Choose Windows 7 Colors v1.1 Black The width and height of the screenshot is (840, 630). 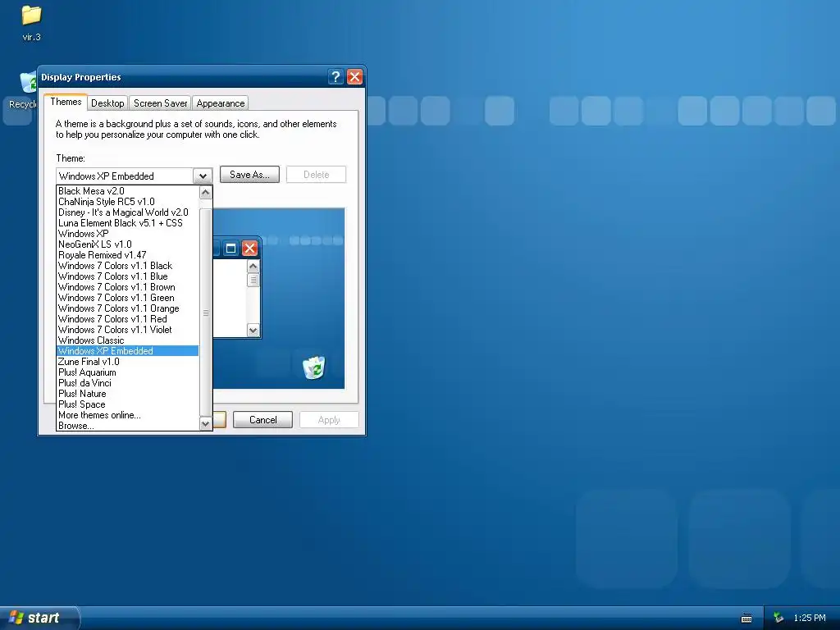tap(127, 266)
